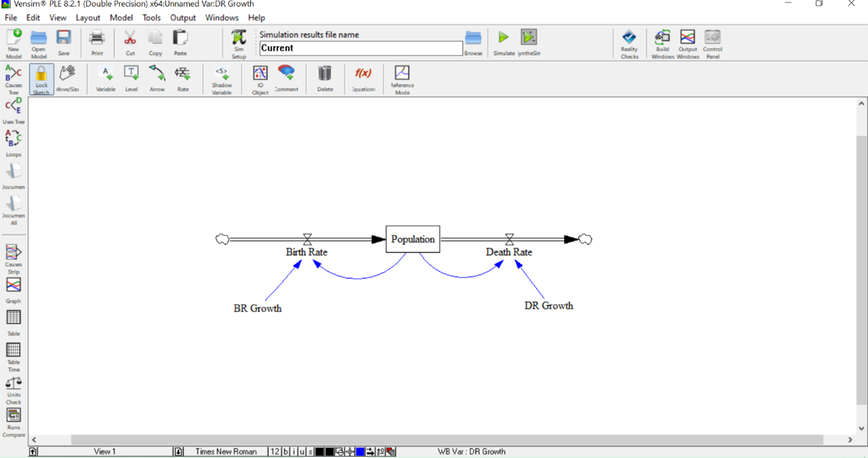Select the Birth Rate variable
Screen dimensions: 868x458
click(x=307, y=252)
